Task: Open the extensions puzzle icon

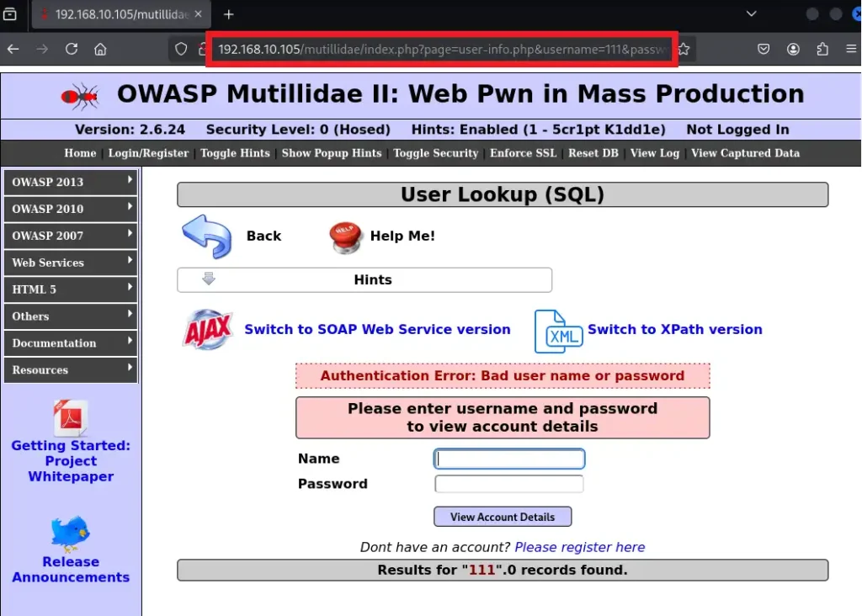Action: 822,49
